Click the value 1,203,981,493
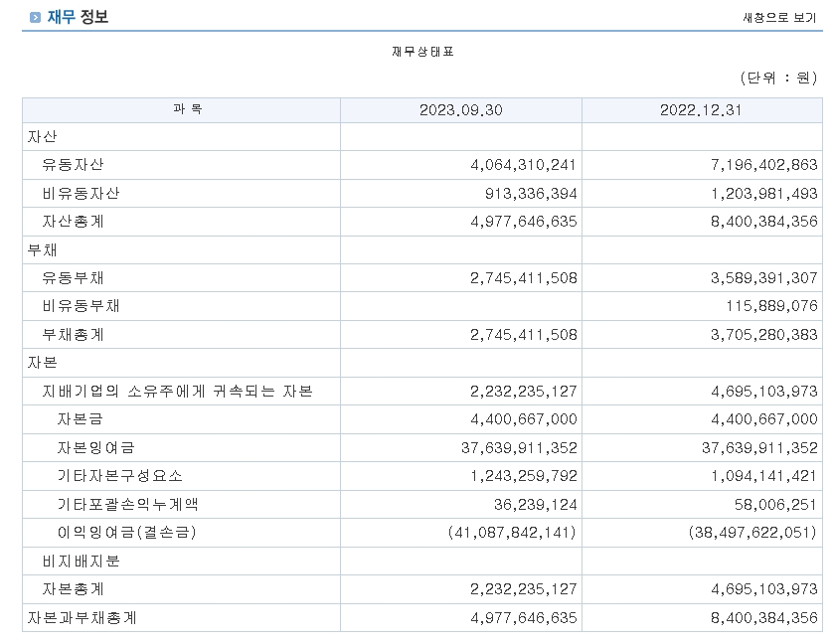The image size is (834, 644). click(763, 193)
